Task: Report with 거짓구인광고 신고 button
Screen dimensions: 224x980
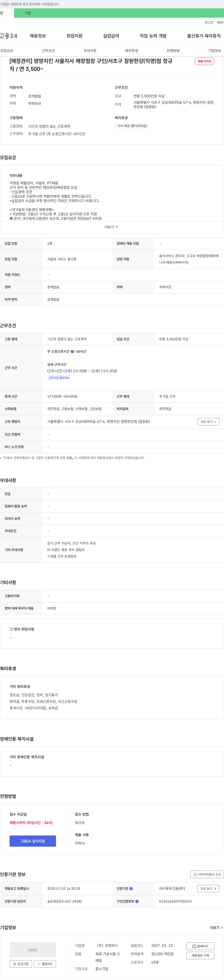Action: tap(207, 874)
